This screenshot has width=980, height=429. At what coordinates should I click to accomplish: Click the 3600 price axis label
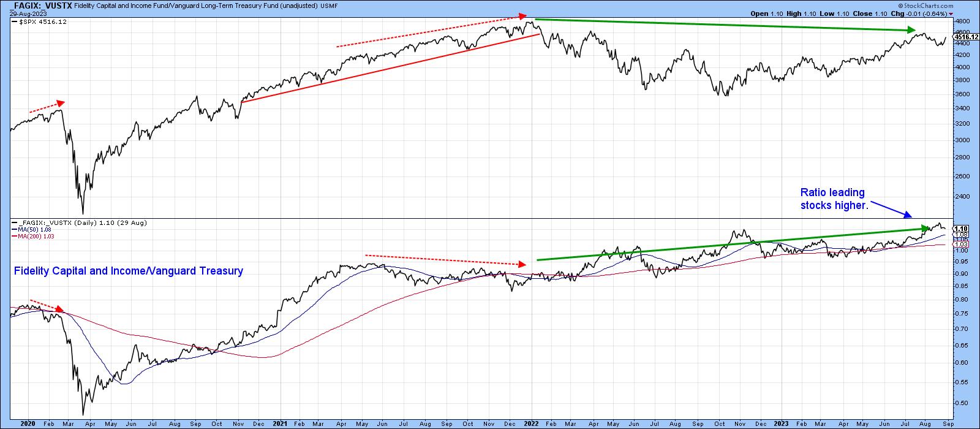coord(961,94)
